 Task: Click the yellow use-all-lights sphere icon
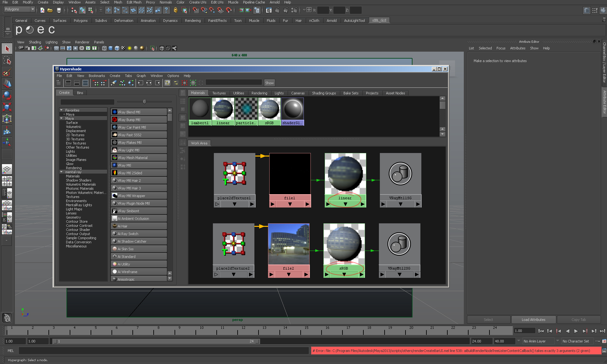click(129, 48)
